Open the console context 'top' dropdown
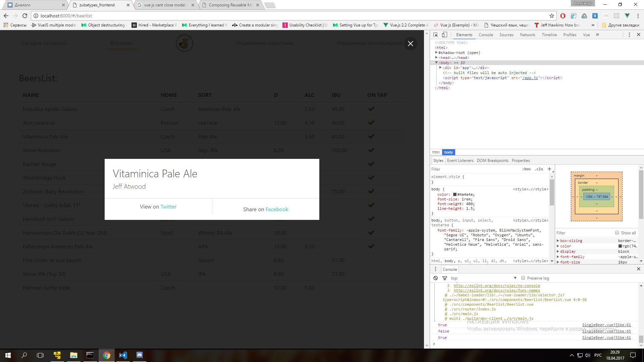The width and height of the screenshot is (644, 362). [483, 278]
